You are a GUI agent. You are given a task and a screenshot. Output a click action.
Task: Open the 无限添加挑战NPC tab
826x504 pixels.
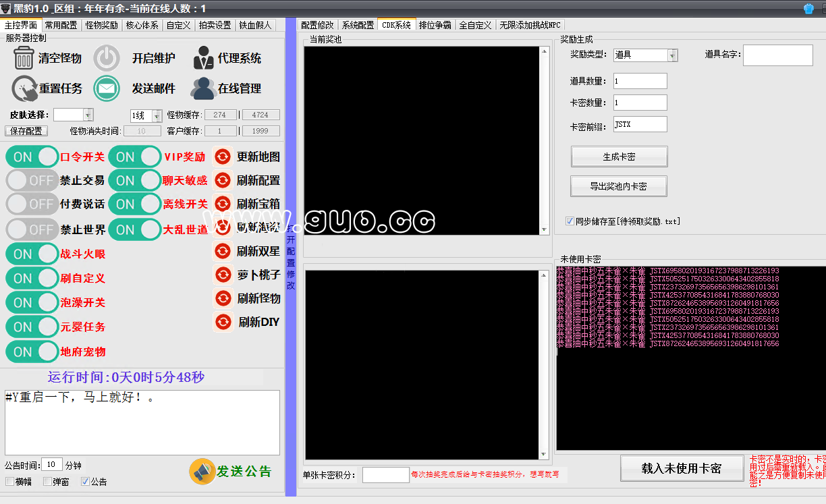[x=530, y=25]
